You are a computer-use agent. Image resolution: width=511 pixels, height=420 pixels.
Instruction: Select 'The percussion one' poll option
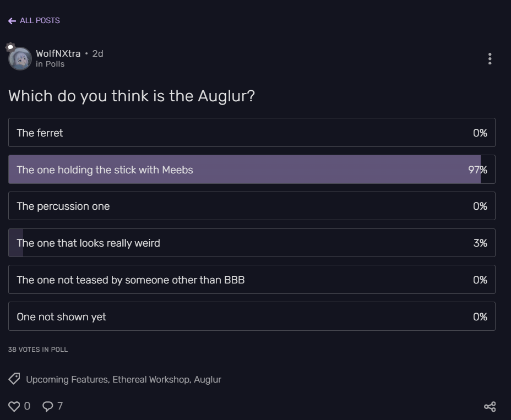[x=252, y=206]
